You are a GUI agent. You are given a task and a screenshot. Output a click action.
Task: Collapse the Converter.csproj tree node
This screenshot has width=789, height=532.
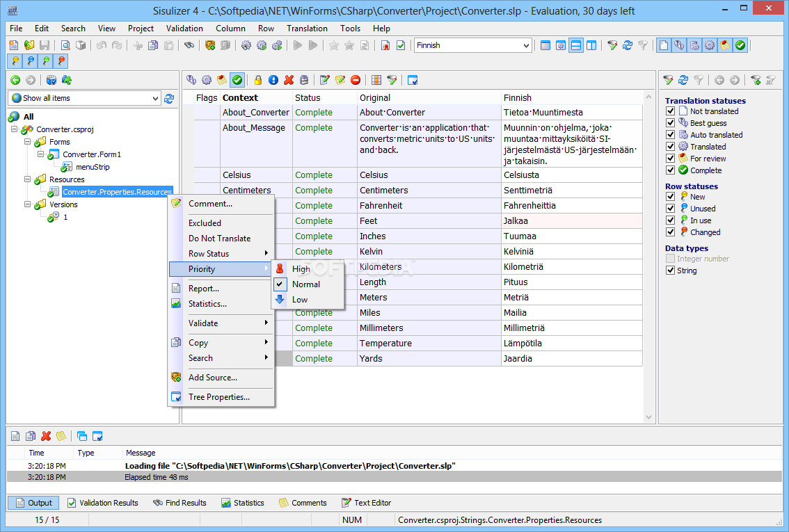[x=15, y=129]
